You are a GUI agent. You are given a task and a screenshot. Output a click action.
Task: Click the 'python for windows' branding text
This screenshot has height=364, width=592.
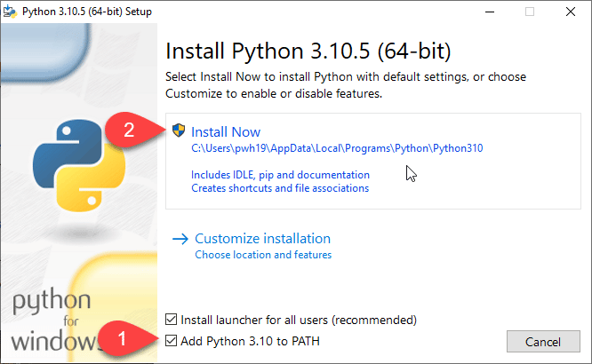52,320
